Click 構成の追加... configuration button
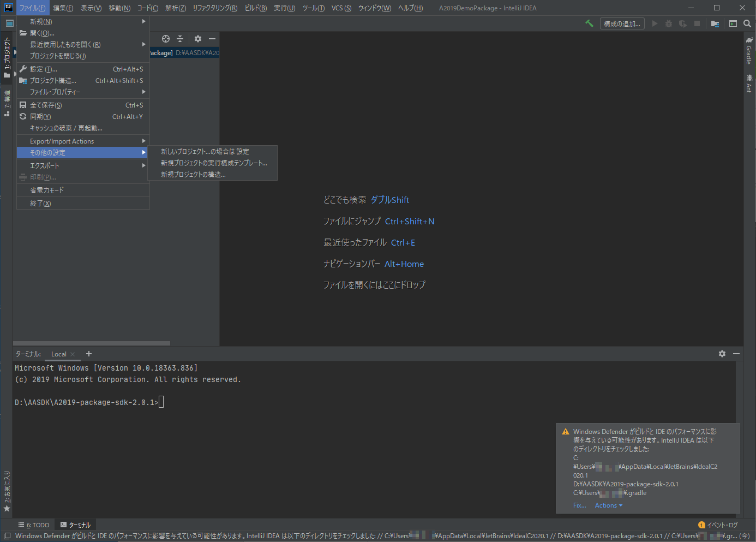 622,23
